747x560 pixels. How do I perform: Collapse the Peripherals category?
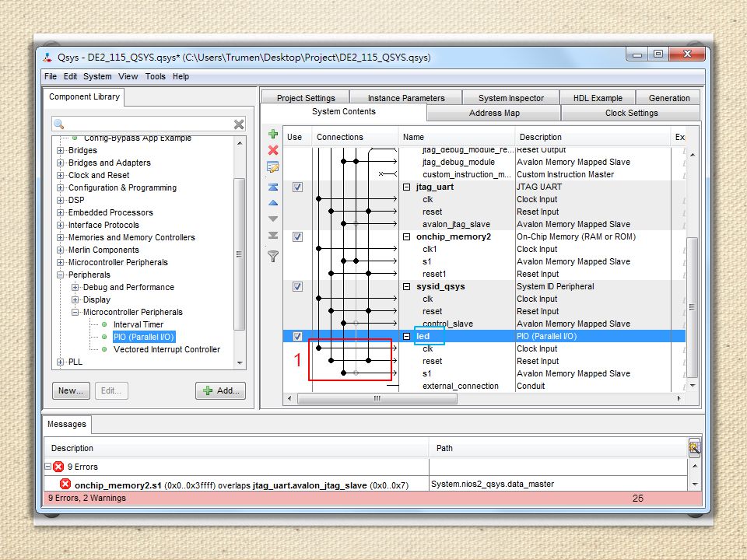pos(60,275)
